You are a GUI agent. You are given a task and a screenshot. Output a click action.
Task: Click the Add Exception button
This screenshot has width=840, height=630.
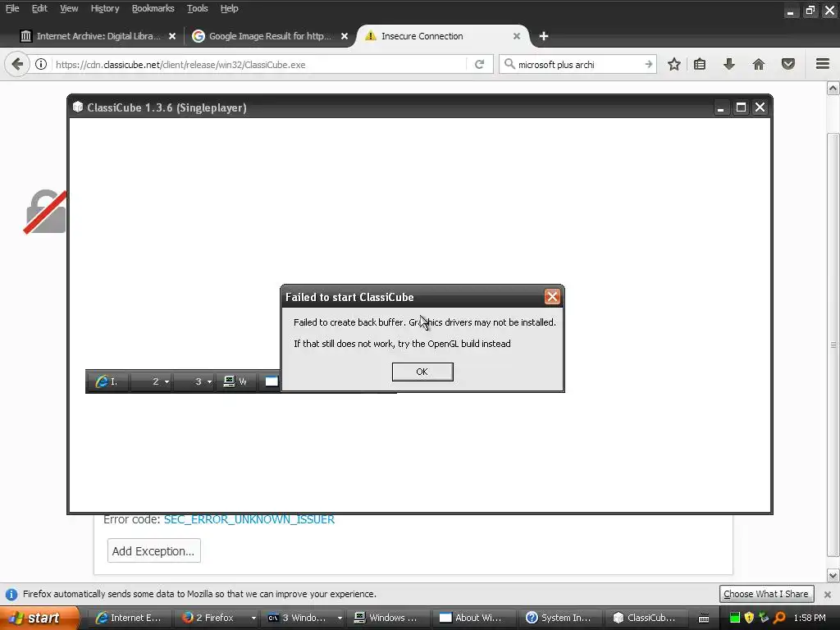153,550
